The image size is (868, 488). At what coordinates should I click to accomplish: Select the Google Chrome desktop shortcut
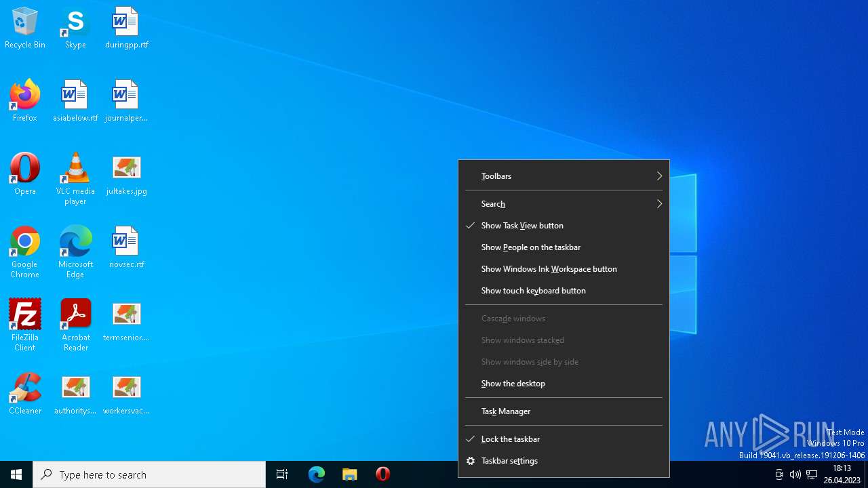pos(25,252)
